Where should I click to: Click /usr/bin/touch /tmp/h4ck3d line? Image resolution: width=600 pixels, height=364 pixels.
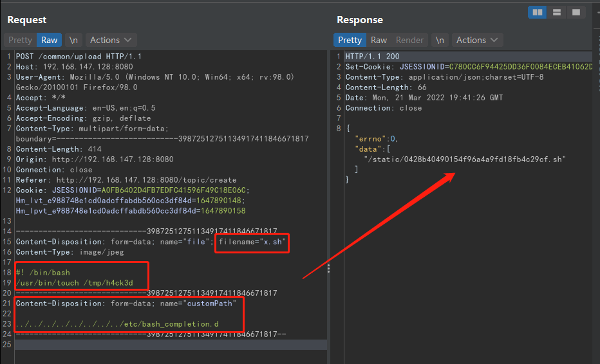(x=74, y=283)
